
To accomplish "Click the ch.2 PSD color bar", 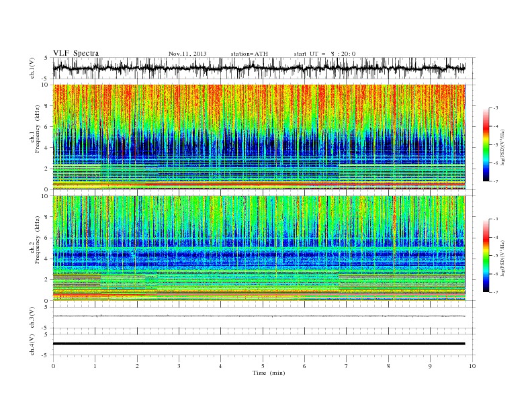I will click(x=486, y=256).
